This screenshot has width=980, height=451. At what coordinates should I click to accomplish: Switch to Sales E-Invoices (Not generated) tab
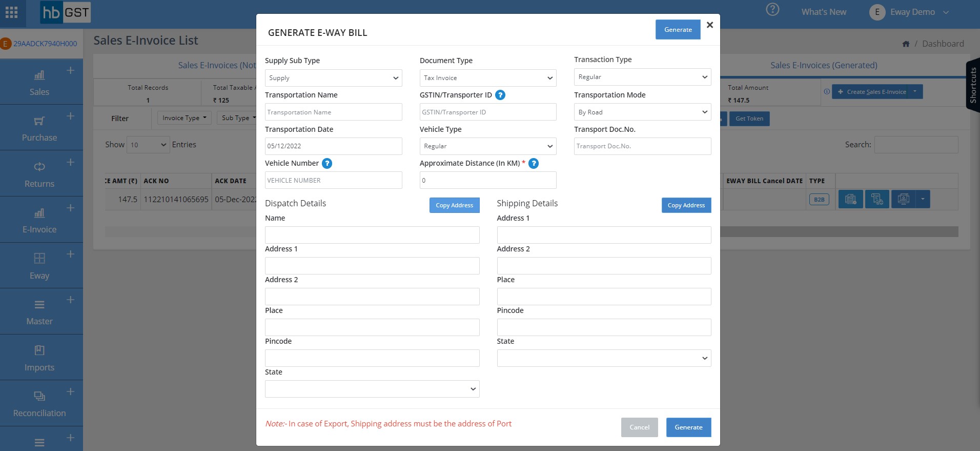pyautogui.click(x=217, y=65)
